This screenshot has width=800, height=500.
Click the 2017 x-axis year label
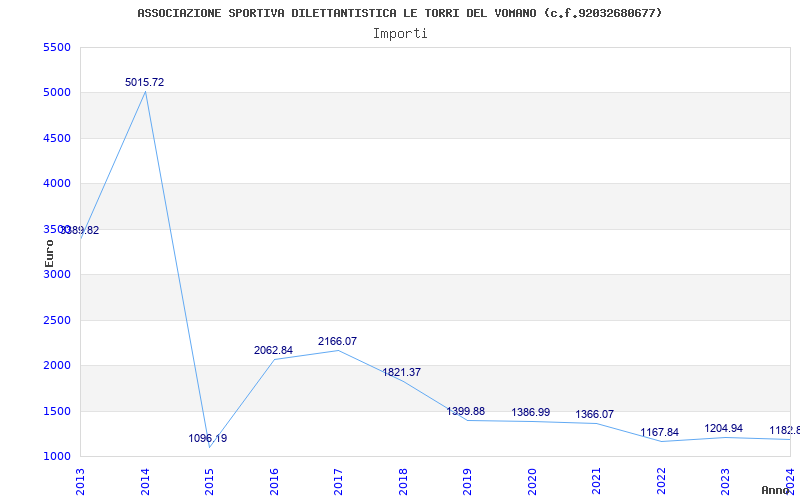click(x=339, y=482)
